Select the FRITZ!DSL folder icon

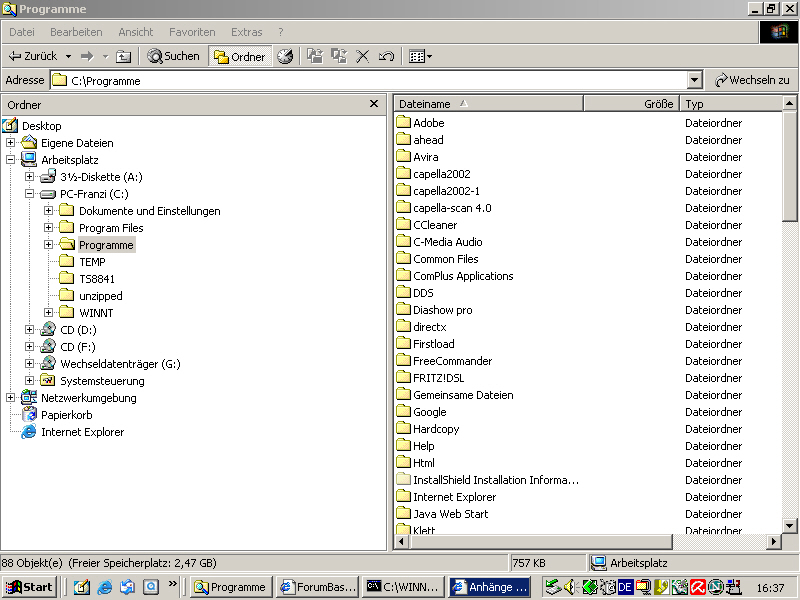[403, 377]
